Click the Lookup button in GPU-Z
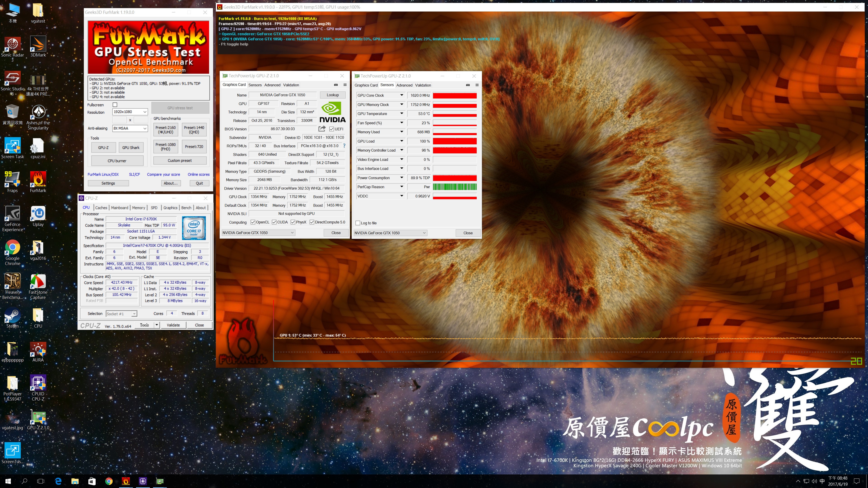Image resolution: width=868 pixels, height=488 pixels. [x=333, y=95]
